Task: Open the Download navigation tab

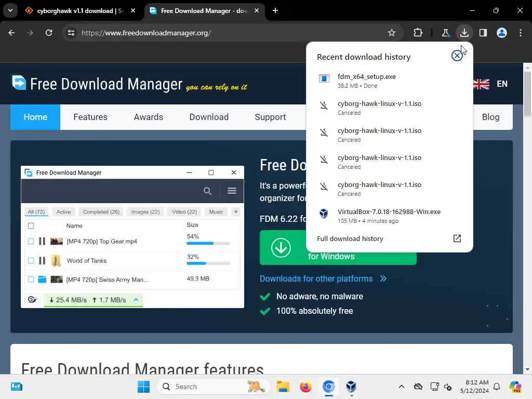Action: click(209, 117)
